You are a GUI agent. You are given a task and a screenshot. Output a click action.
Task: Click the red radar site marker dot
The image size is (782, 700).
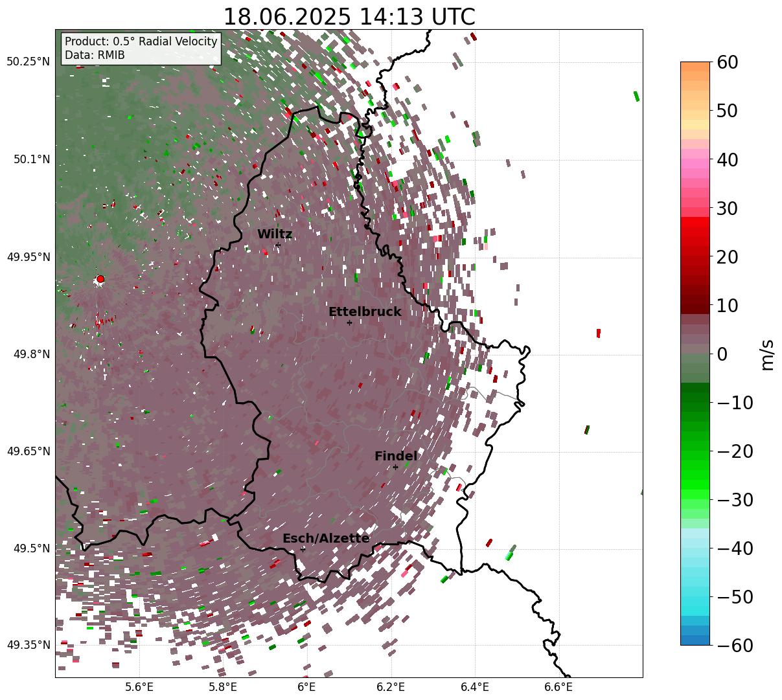point(100,279)
